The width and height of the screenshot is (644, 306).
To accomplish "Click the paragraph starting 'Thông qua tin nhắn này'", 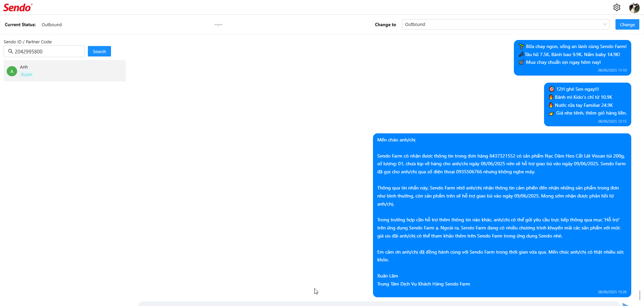I will (498, 196).
